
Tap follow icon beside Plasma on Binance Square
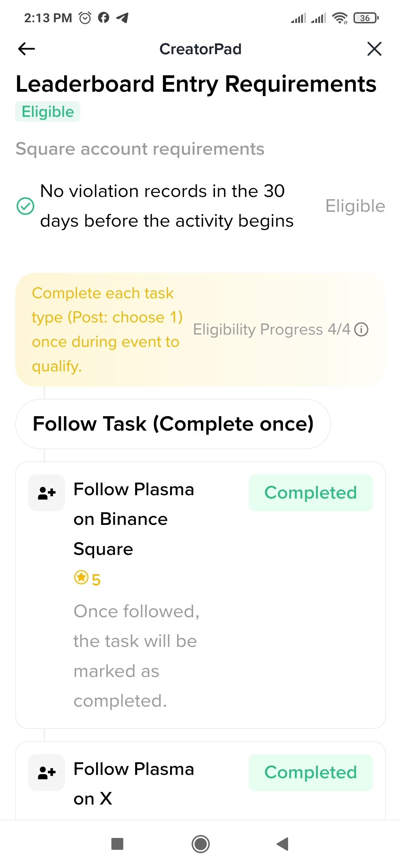[47, 493]
